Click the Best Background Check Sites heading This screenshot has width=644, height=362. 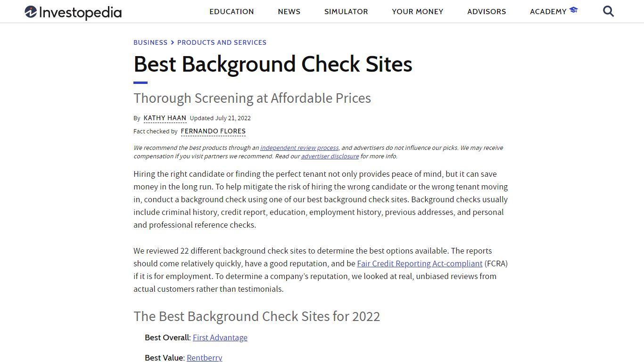(x=273, y=64)
